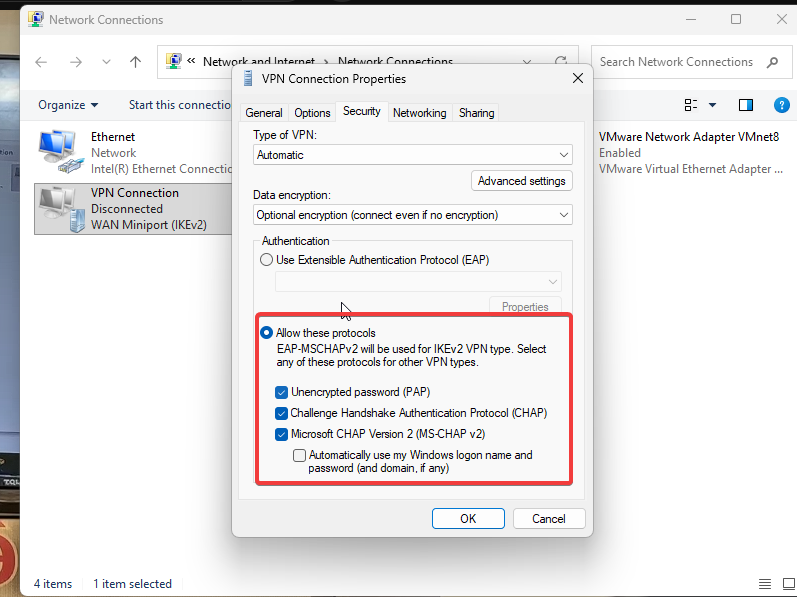Select VMware Network Adapter VMnet8 entry
Screen dimensions: 797x597
(691, 152)
